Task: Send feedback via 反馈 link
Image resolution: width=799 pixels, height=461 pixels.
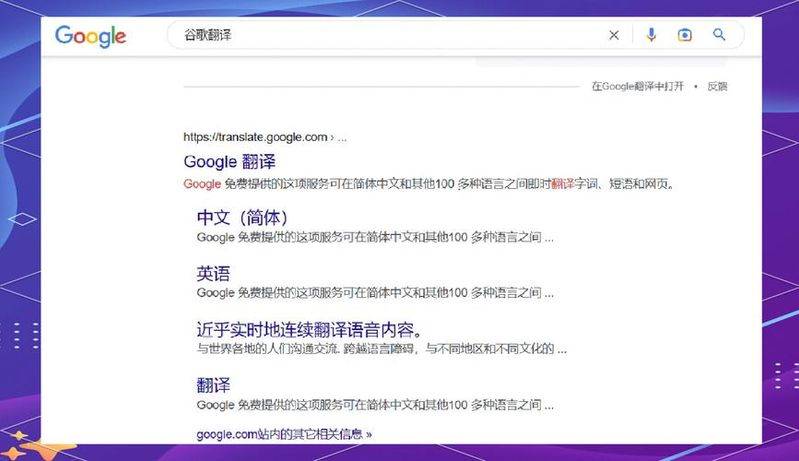Action: (717, 86)
